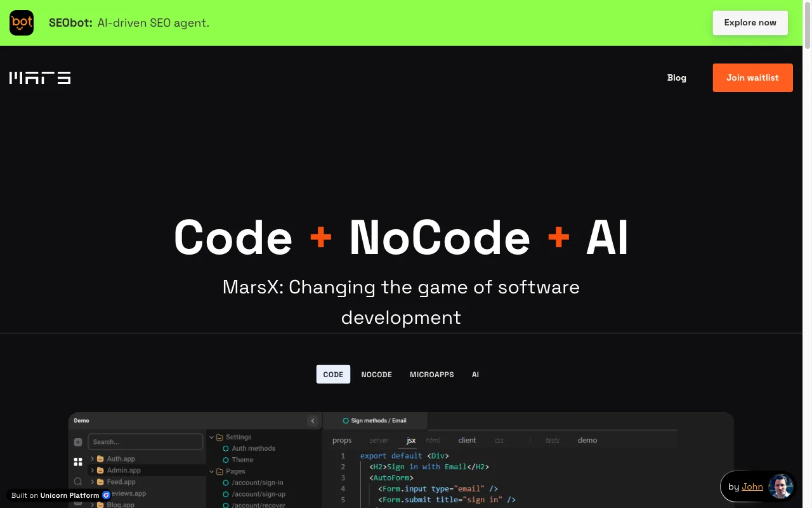Click the Code + NoCode + AI headline
The image size is (812, 508).
coord(401,237)
